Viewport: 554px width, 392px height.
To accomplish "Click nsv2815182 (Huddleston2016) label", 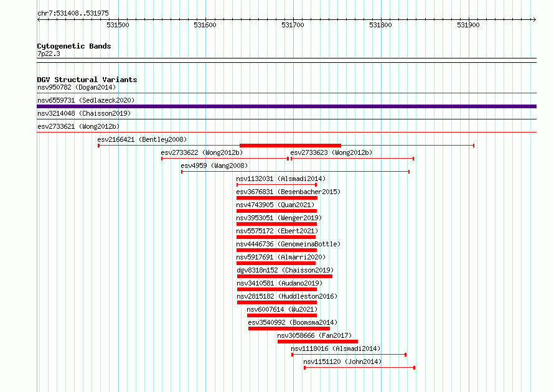I will click(287, 296).
